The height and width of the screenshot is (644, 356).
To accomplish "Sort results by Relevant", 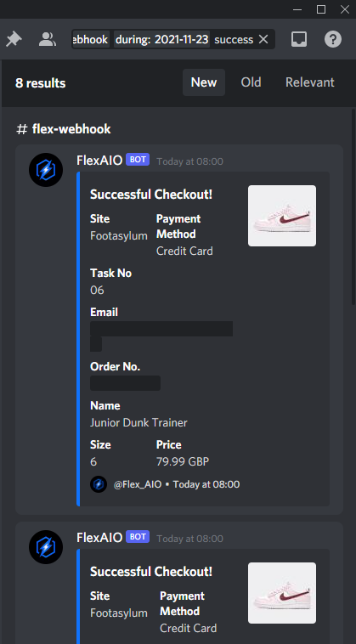I will click(x=310, y=82).
